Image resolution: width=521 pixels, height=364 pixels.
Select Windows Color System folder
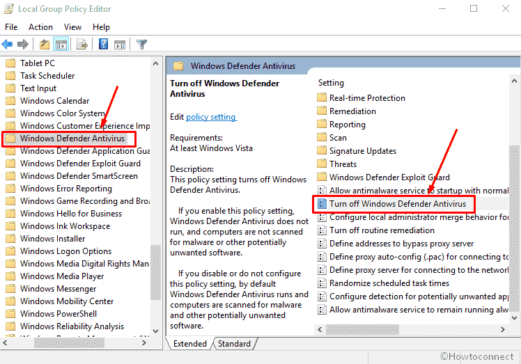pyautogui.click(x=55, y=113)
